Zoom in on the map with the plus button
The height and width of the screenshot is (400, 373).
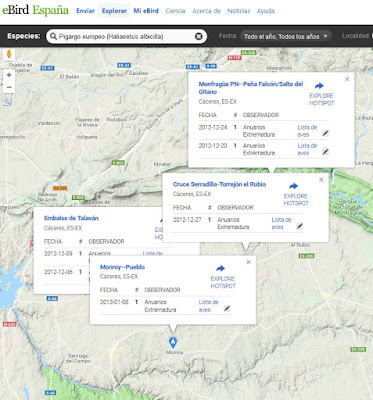(x=9, y=75)
